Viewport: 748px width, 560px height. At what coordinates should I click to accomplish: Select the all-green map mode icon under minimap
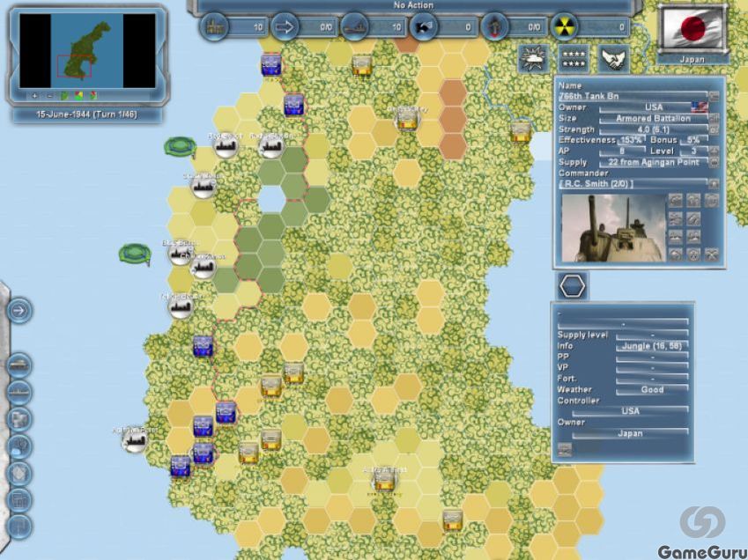click(x=64, y=96)
